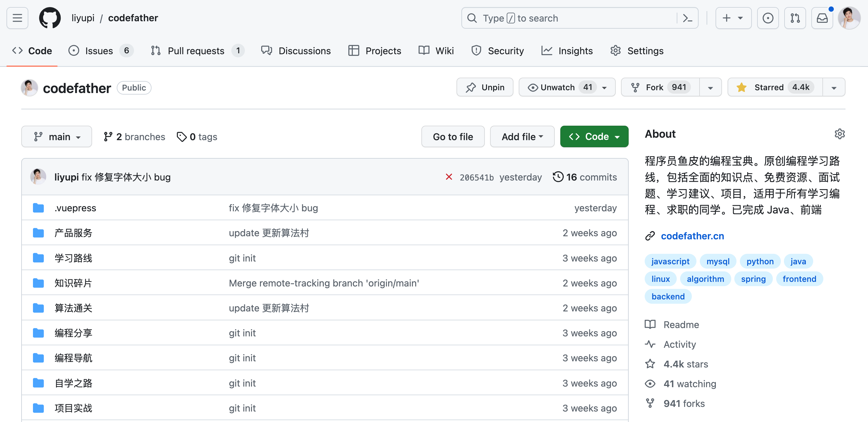Open the command palette icon
This screenshot has width=868, height=422.
pyautogui.click(x=687, y=18)
